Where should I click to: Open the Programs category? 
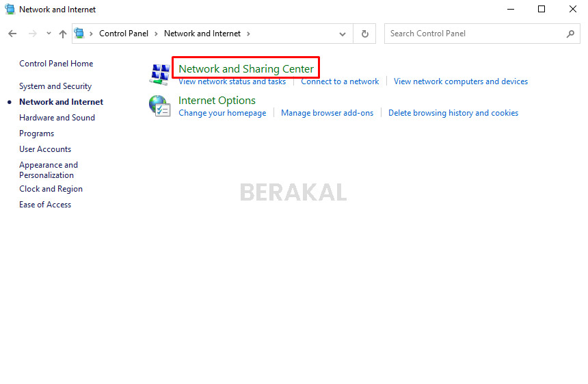coord(37,133)
